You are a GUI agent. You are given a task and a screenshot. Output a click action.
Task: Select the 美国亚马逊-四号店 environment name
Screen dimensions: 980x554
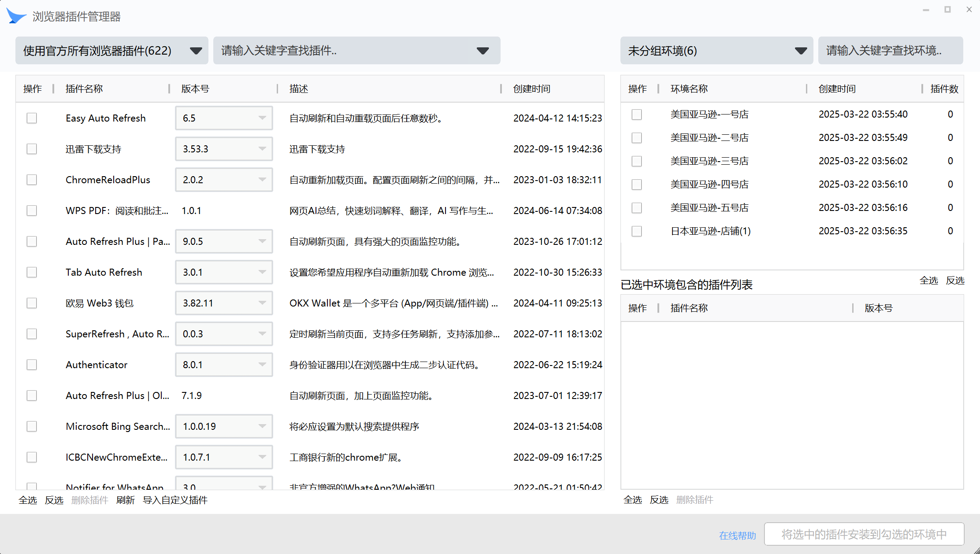(x=709, y=185)
